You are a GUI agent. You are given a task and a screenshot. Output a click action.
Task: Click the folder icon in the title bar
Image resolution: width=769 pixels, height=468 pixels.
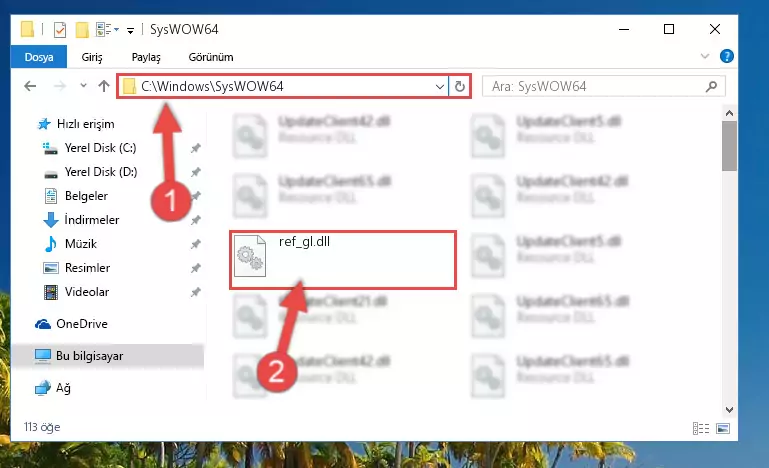pyautogui.click(x=27, y=29)
